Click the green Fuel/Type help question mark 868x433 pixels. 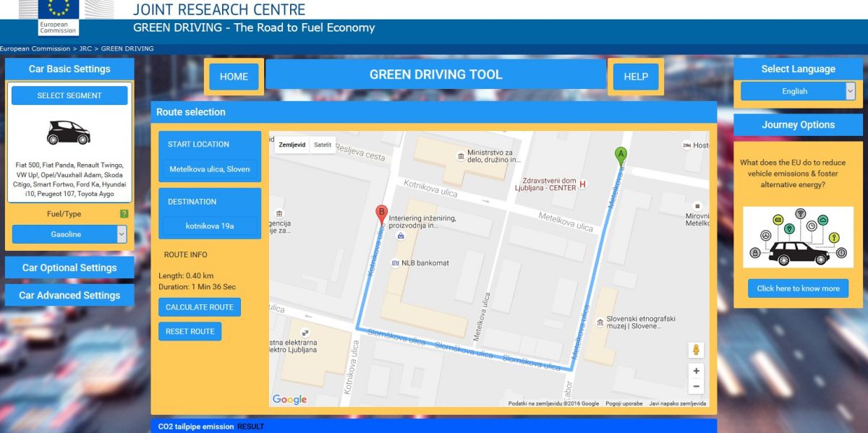pos(124,214)
